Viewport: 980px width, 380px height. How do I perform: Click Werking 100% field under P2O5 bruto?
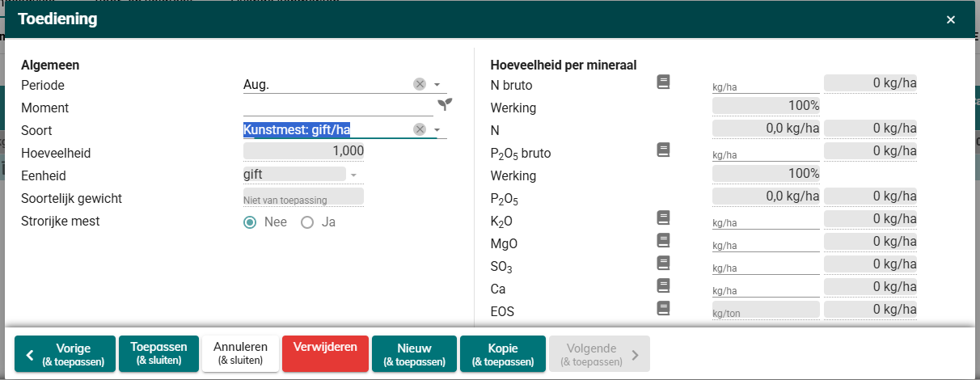click(x=766, y=174)
